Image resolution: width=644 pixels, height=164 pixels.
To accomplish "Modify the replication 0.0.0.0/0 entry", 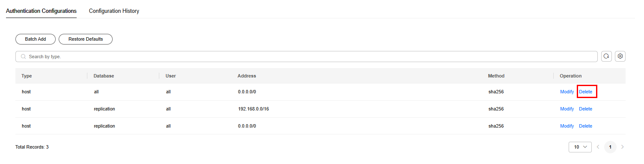I will (x=567, y=126).
